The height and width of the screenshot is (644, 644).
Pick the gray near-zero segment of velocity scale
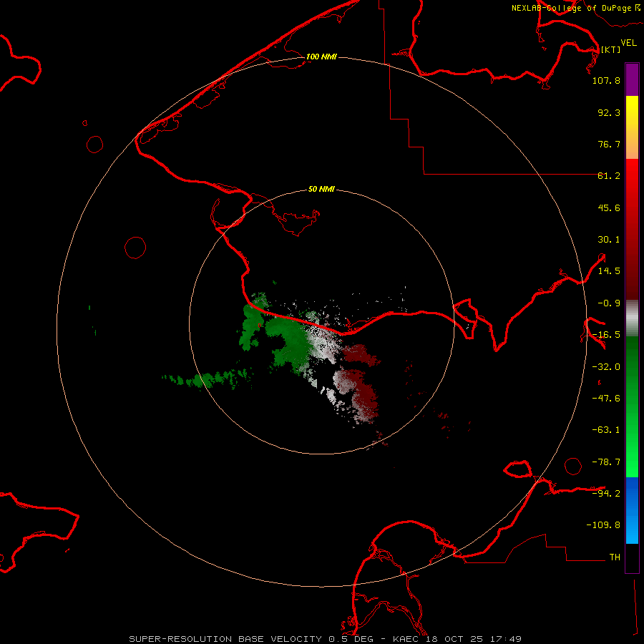pos(632,318)
